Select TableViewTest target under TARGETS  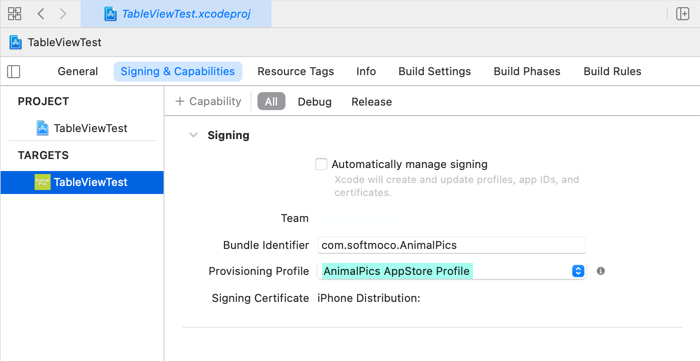point(82,182)
